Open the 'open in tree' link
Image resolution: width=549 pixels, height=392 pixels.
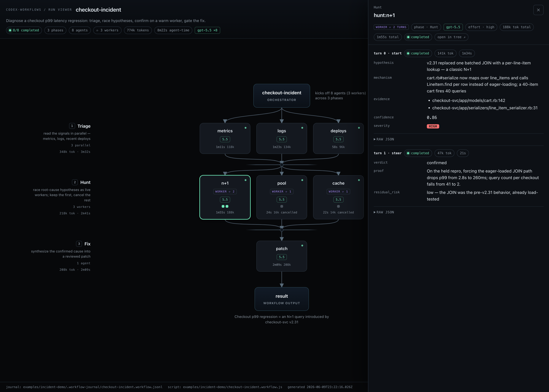coord(451,37)
